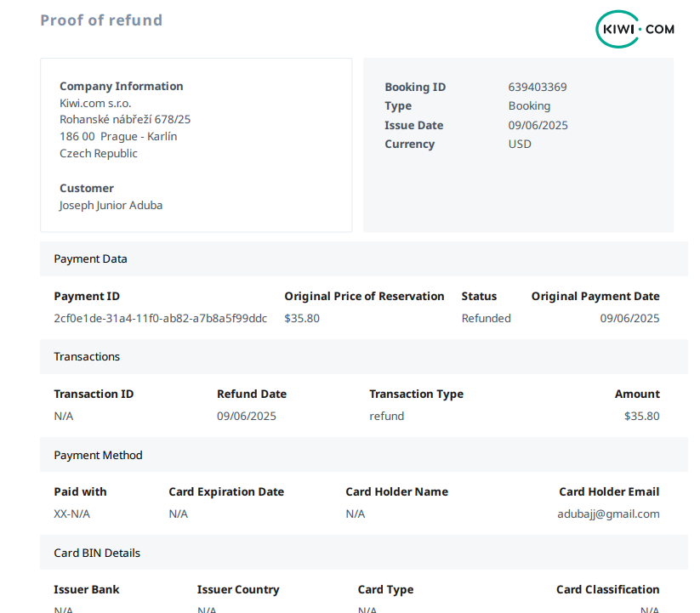
Task: Click the "Refund Date" column label
Action: pos(252,394)
